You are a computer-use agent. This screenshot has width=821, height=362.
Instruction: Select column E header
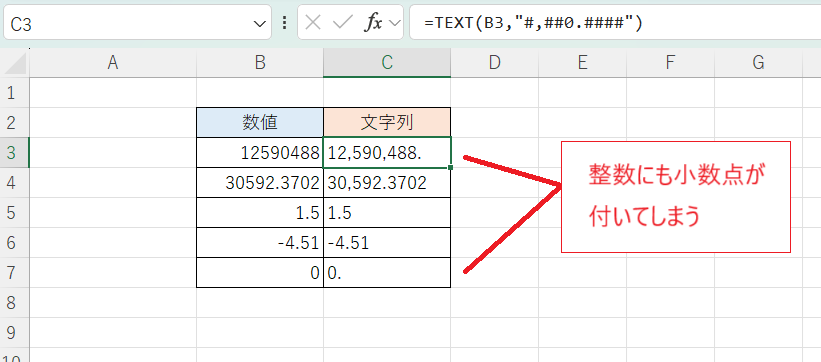tap(582, 63)
